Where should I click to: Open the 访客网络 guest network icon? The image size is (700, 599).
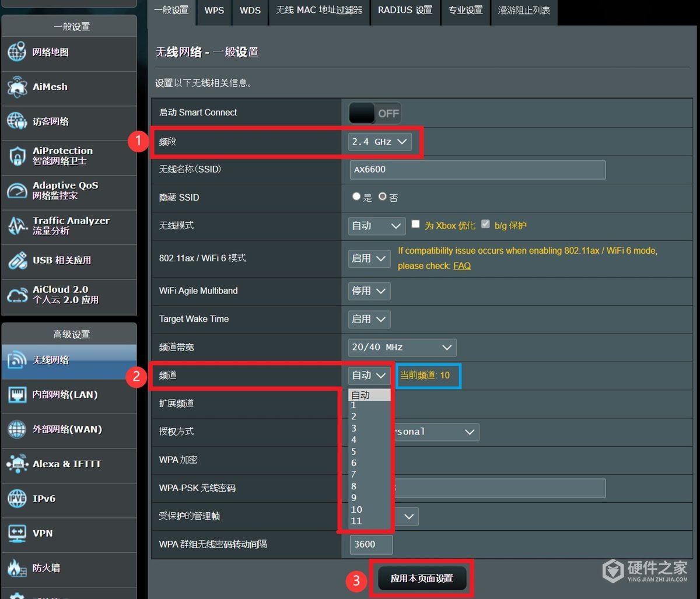click(17, 121)
